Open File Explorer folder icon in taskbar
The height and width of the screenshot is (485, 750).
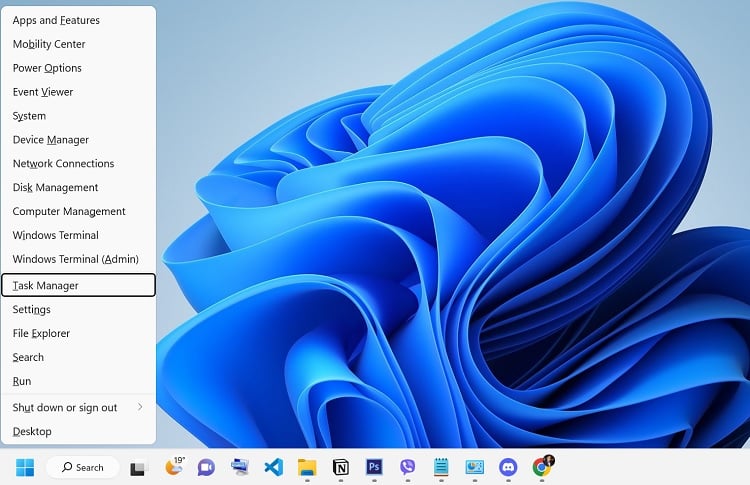[x=307, y=467]
